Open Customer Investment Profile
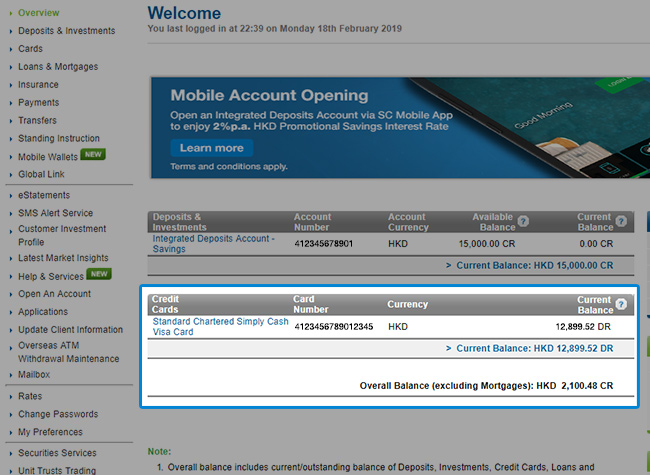Image resolution: width=650 pixels, height=475 pixels. pyautogui.click(x=62, y=235)
